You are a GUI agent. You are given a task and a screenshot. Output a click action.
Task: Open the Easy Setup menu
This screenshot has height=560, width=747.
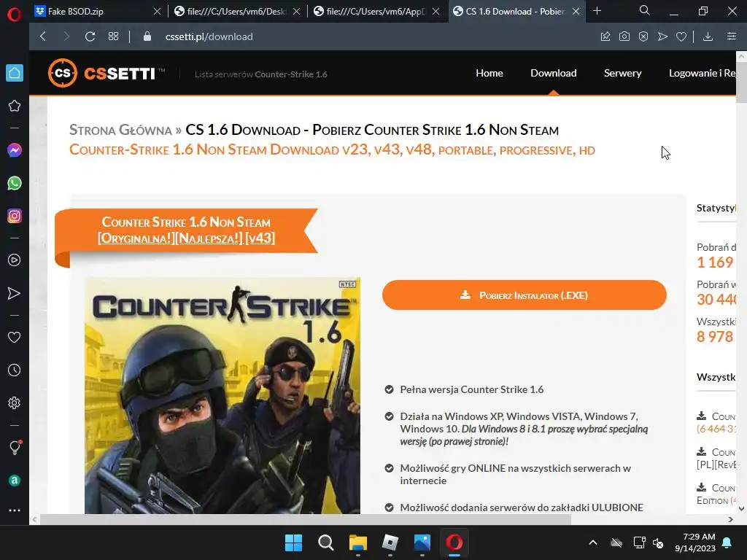click(x=732, y=36)
